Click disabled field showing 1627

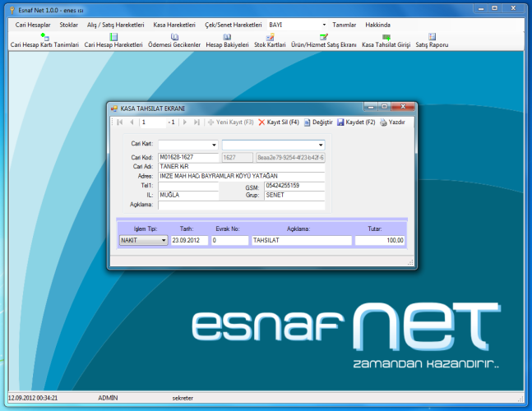pyautogui.click(x=238, y=157)
